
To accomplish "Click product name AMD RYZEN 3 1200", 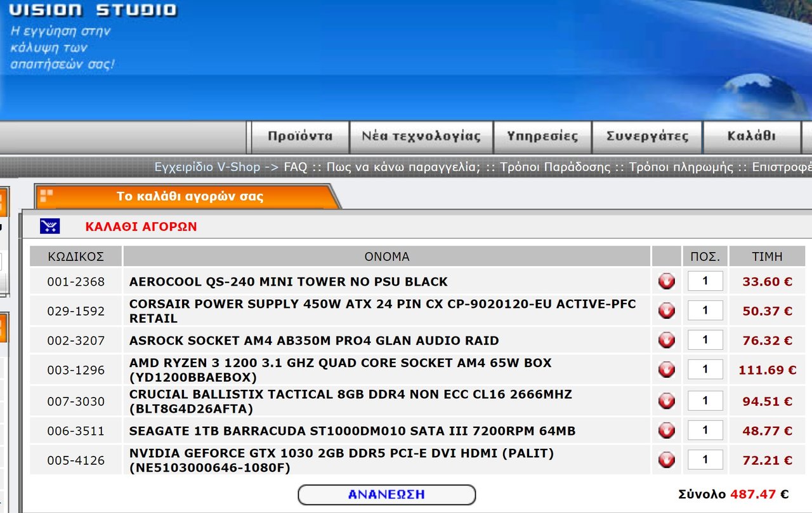I will pos(341,370).
